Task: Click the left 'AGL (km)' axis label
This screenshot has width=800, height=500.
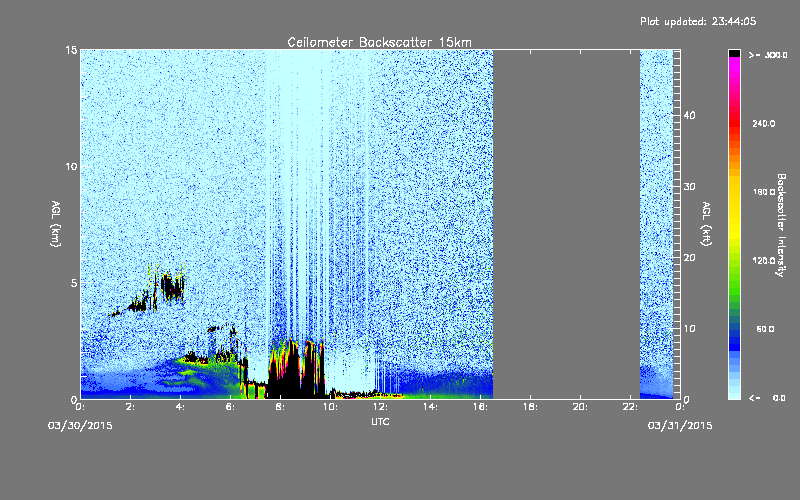Action: 56,224
